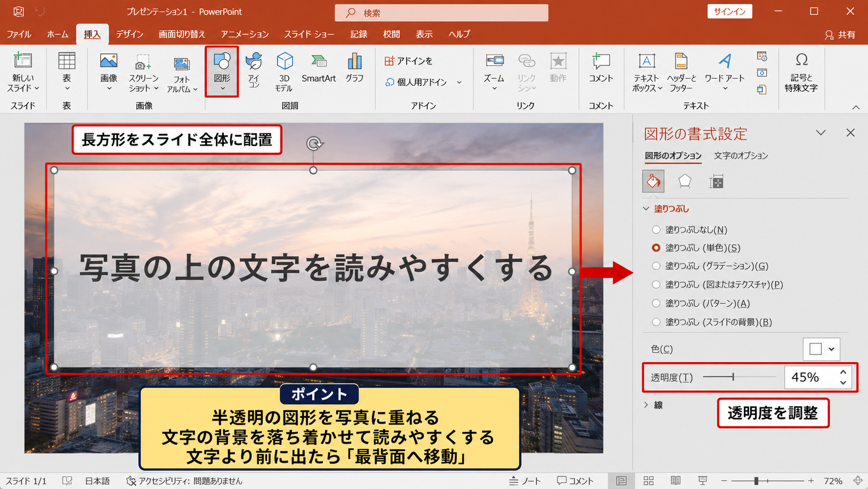Image resolution: width=868 pixels, height=489 pixels.
Task: Open the 図形 shapes gallery
Action: [222, 72]
